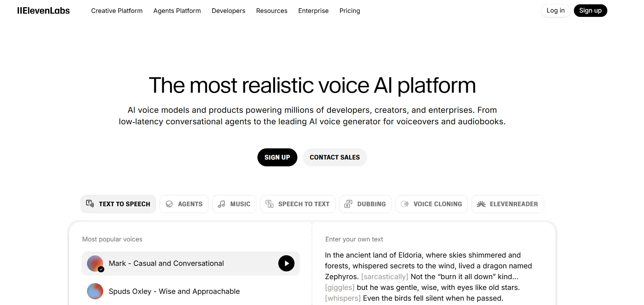Switch to the AGENTS tab
The height and width of the screenshot is (305, 644).
tap(184, 204)
